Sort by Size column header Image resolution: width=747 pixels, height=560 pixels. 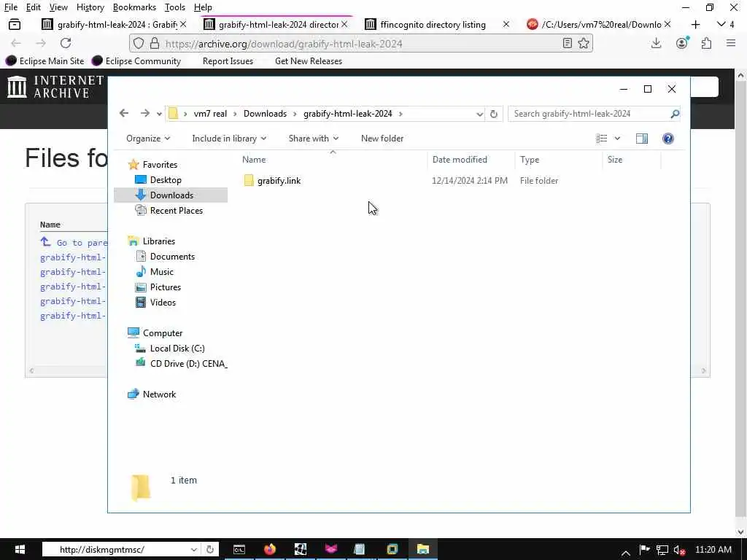pos(614,160)
